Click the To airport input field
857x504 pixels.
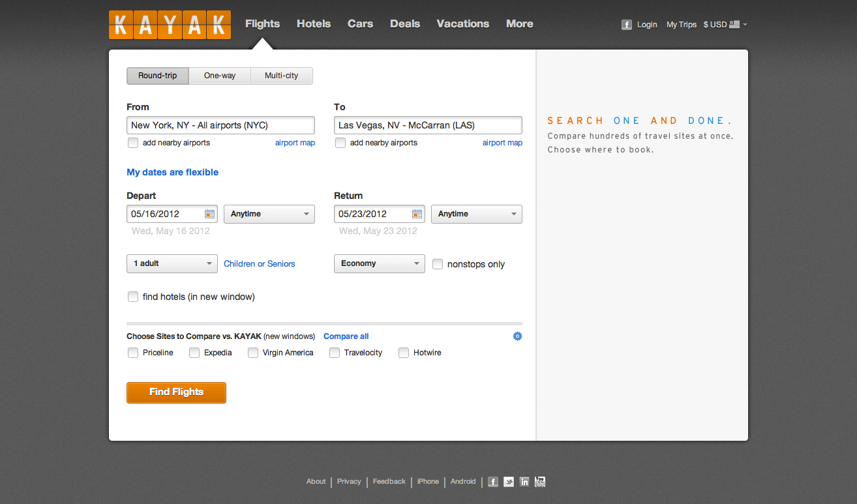click(428, 125)
